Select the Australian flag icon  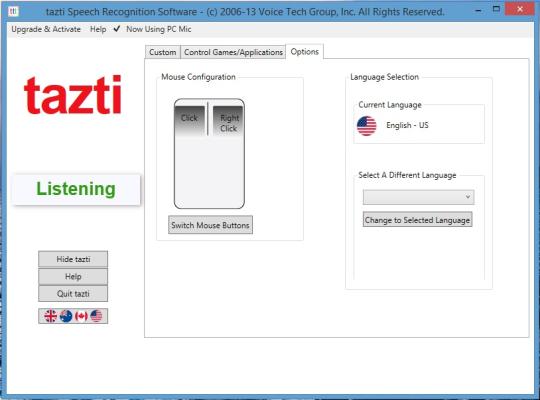(66, 316)
